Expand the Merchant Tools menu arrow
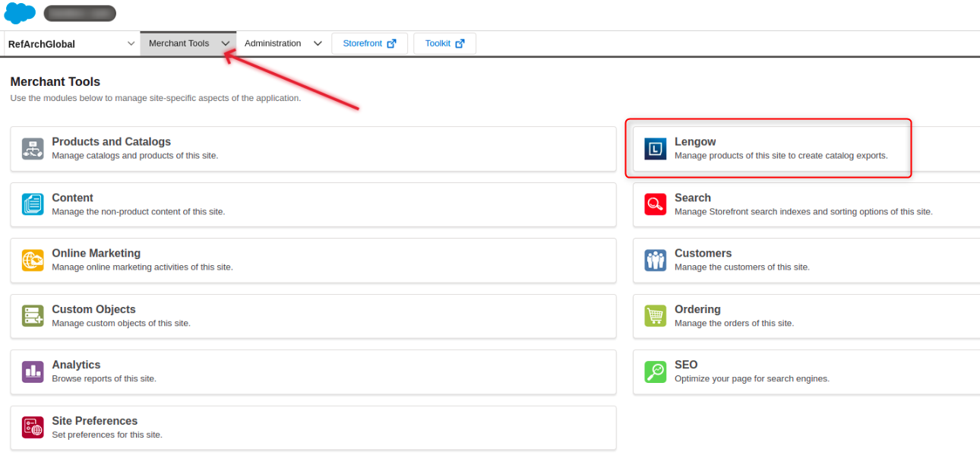The width and height of the screenshot is (980, 465). tap(226, 44)
